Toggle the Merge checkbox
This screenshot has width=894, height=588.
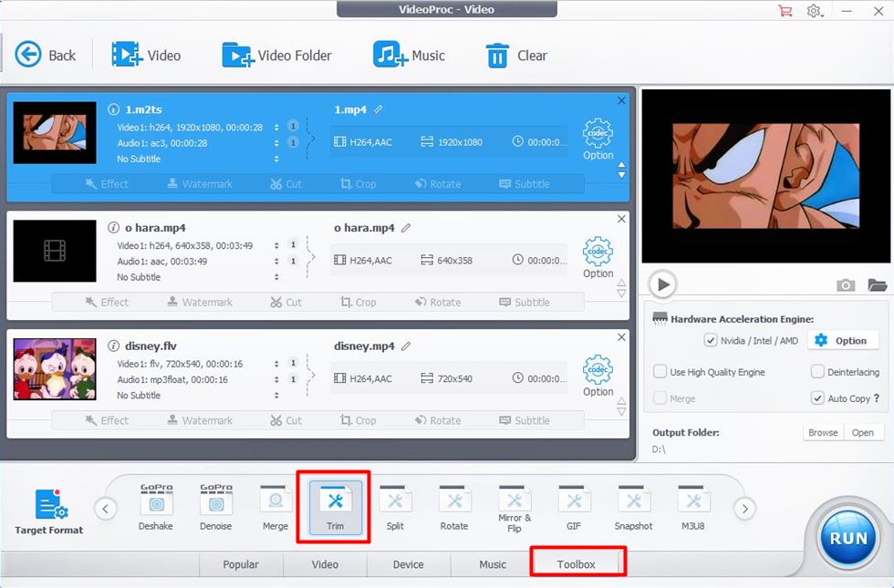[x=660, y=398]
